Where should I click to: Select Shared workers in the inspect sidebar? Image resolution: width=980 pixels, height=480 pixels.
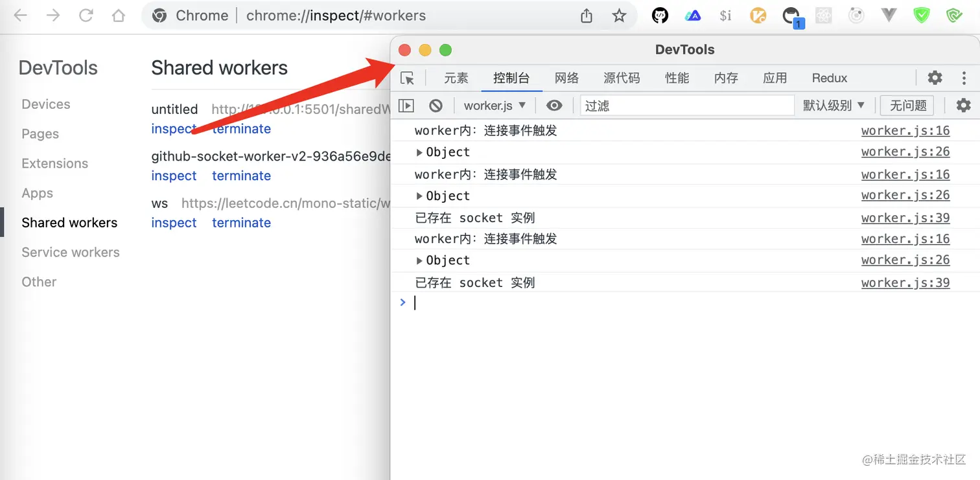(x=69, y=222)
